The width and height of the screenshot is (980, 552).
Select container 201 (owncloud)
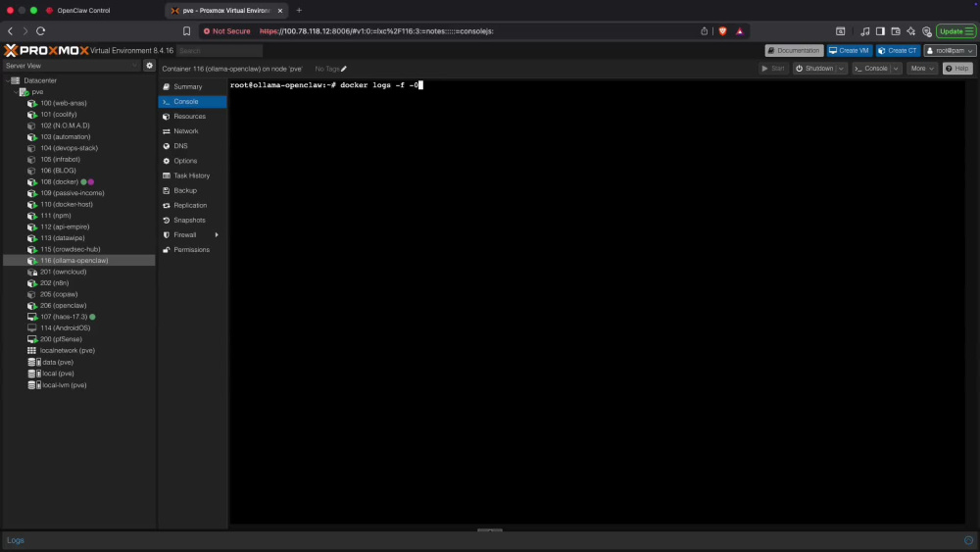pos(63,272)
